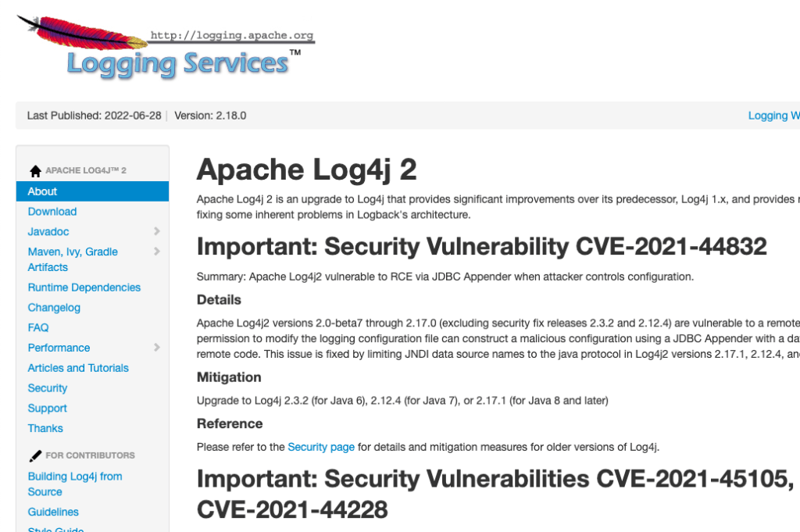Visit the Thanks page
Viewport: 800px width, 532px height.
[x=45, y=429]
